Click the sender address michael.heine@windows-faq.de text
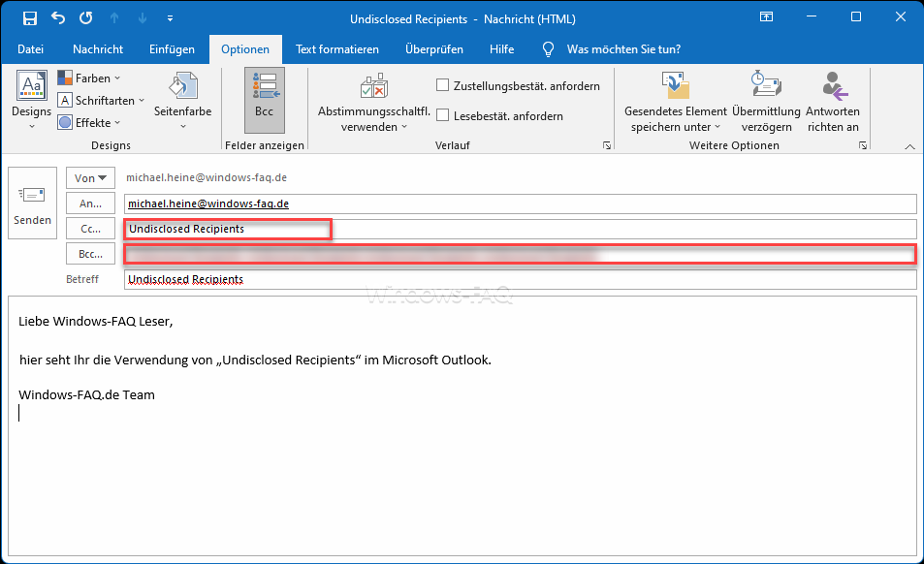 point(207,177)
